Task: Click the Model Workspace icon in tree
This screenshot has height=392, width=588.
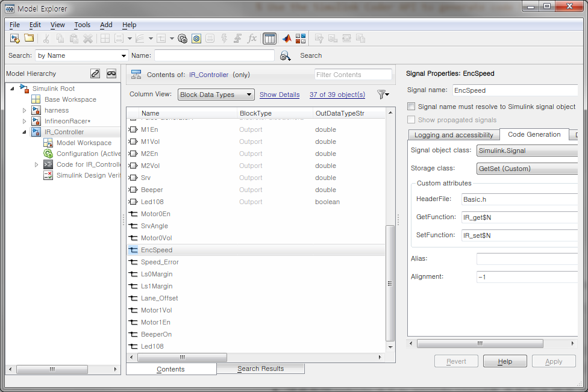Action: [48, 143]
